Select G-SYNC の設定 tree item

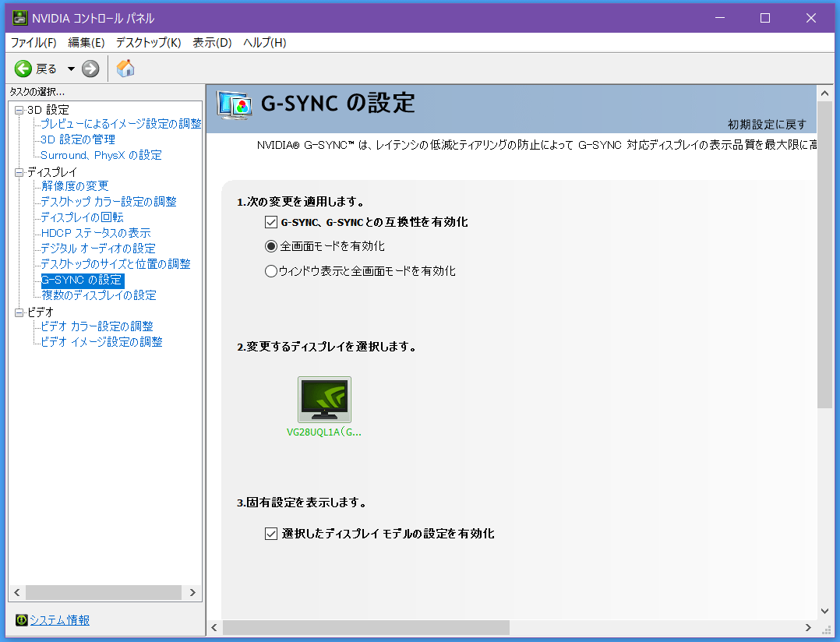pyautogui.click(x=83, y=280)
